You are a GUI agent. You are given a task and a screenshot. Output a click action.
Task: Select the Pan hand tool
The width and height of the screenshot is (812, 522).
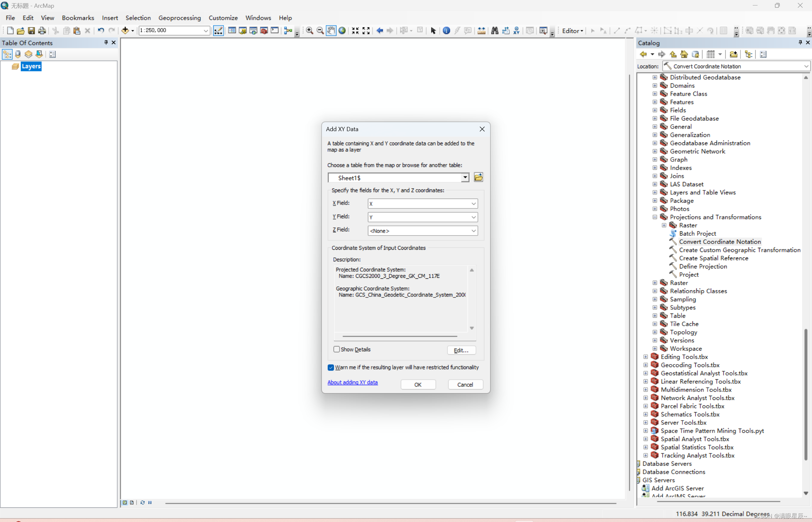click(x=331, y=31)
